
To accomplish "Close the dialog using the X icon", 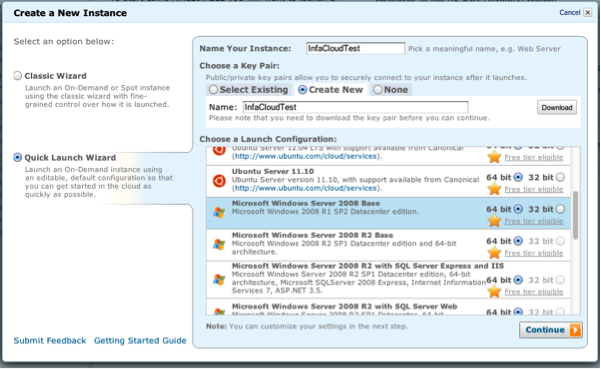I will click(588, 12).
